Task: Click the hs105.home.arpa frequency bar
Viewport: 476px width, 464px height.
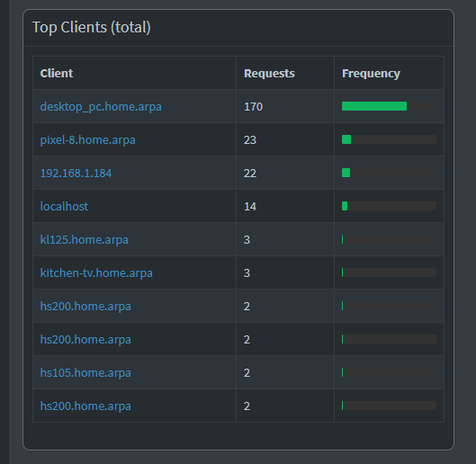Action: [390, 372]
